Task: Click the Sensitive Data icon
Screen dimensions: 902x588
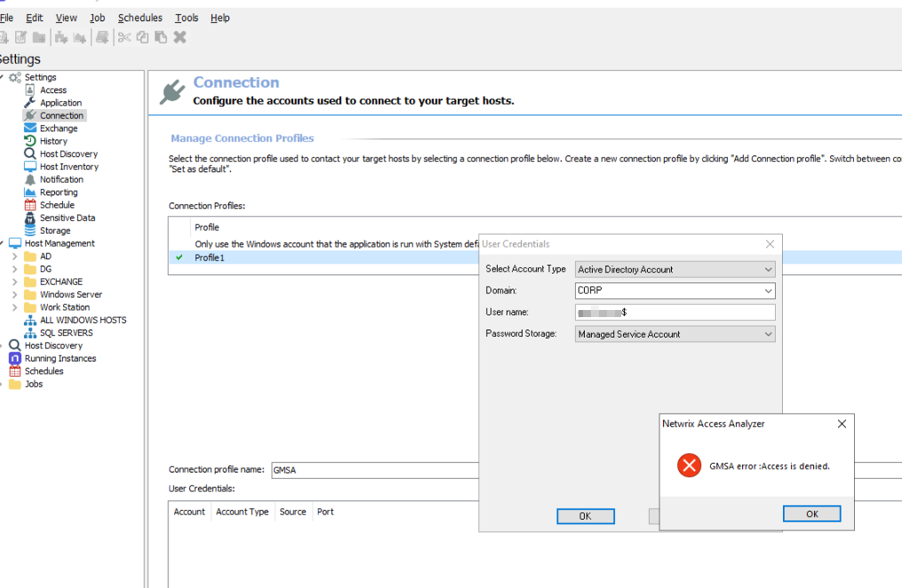Action: (30, 218)
